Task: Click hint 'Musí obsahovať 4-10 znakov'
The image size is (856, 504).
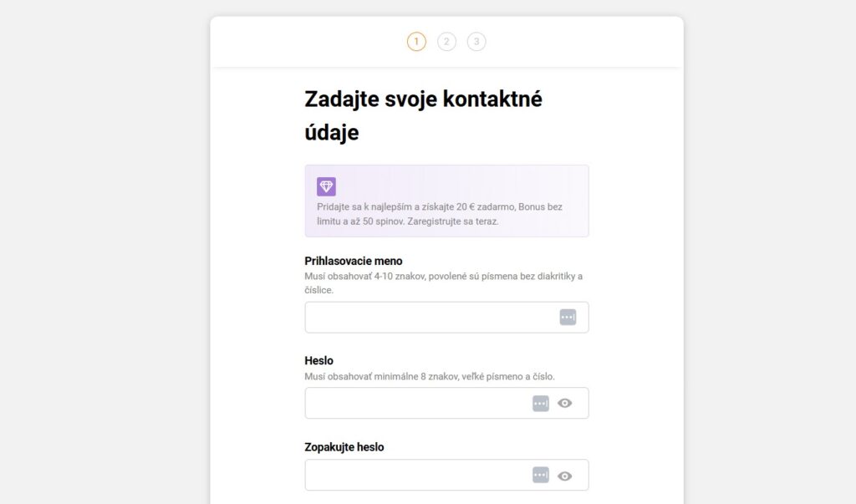Action: pyautogui.click(x=364, y=277)
